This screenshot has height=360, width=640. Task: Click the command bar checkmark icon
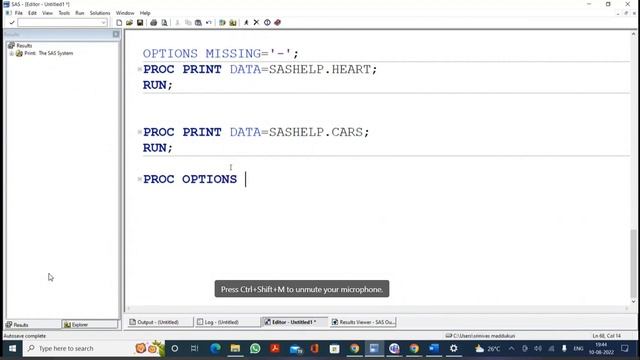12,22
